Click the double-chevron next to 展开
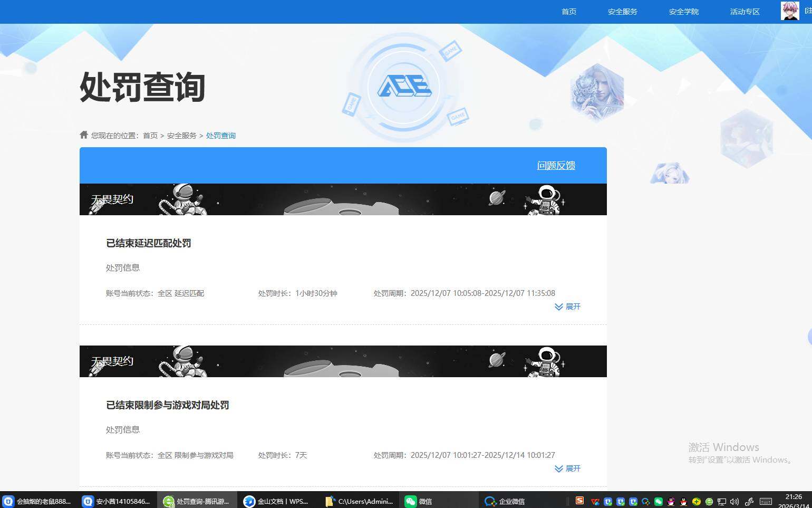The image size is (812, 508). pyautogui.click(x=558, y=306)
